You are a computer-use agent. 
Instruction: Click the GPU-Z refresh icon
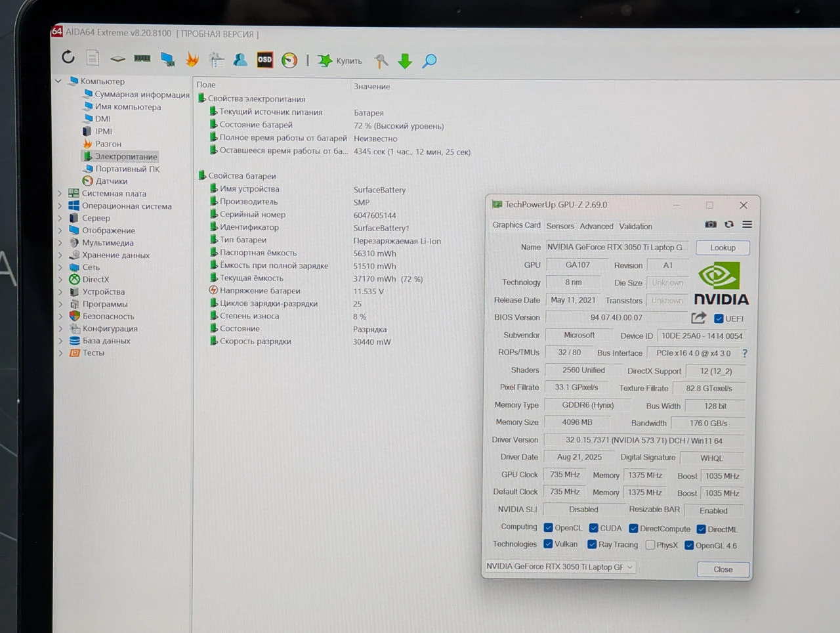click(x=729, y=225)
